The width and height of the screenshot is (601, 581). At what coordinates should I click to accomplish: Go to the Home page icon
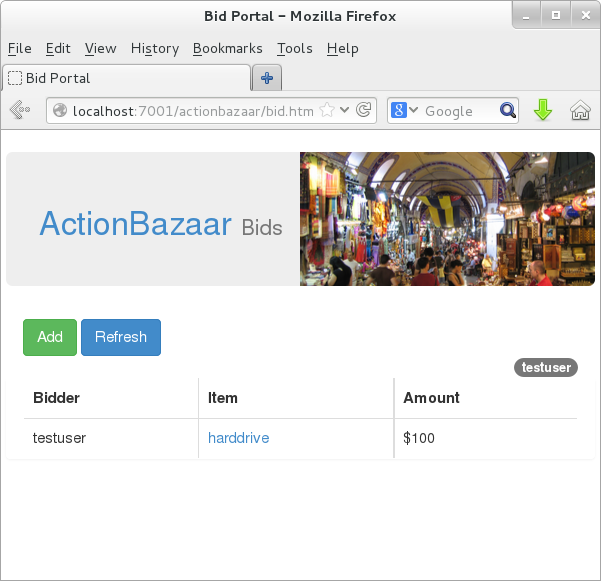point(580,110)
